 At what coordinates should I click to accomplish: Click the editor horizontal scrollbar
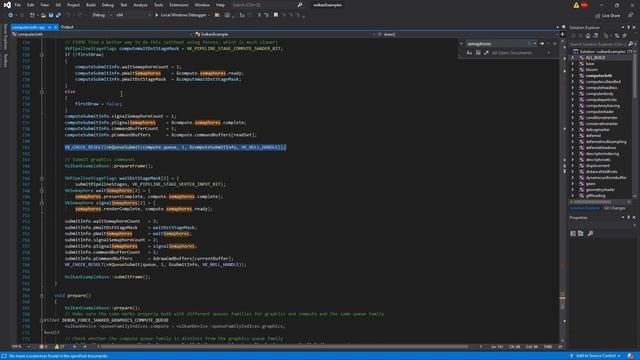(284, 347)
